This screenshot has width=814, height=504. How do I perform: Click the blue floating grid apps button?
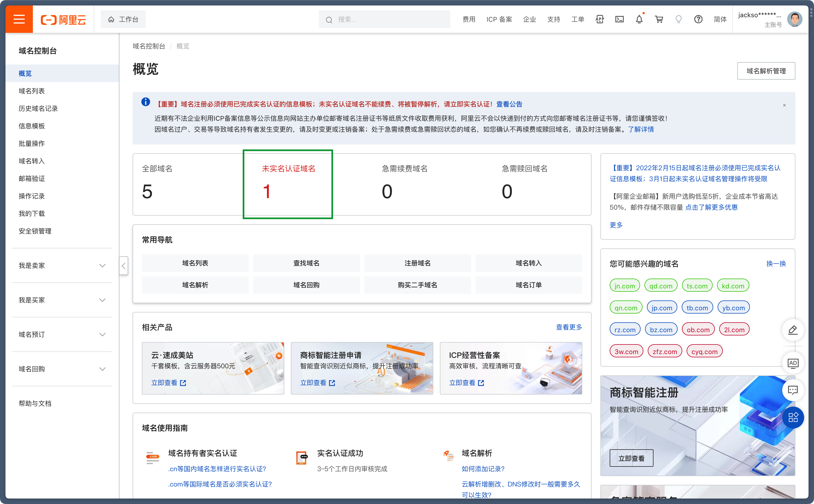point(793,417)
